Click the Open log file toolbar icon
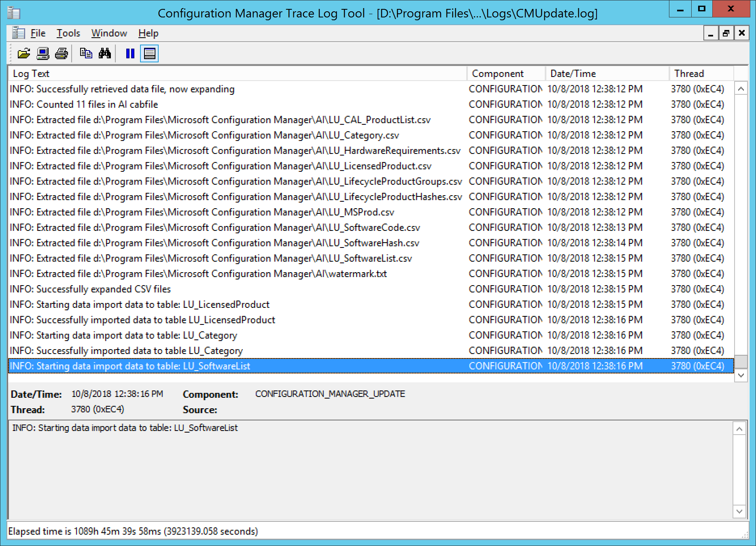Image resolution: width=756 pixels, height=546 pixels. click(24, 53)
